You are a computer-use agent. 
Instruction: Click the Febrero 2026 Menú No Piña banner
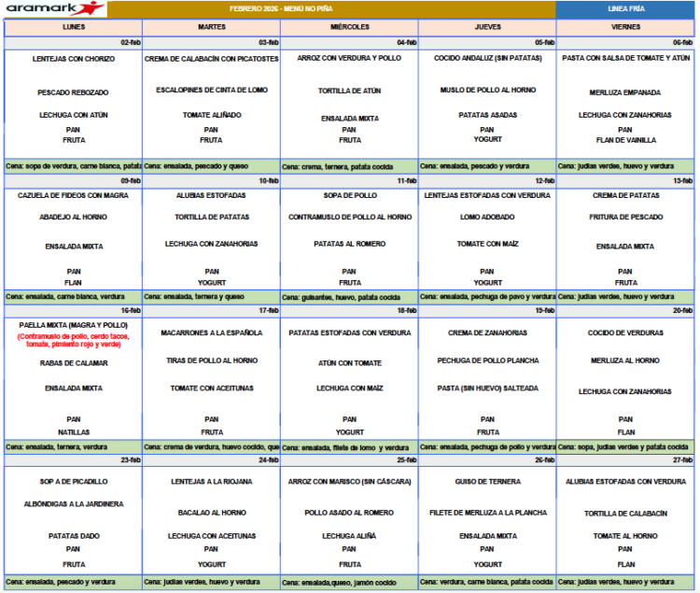pos(332,7)
